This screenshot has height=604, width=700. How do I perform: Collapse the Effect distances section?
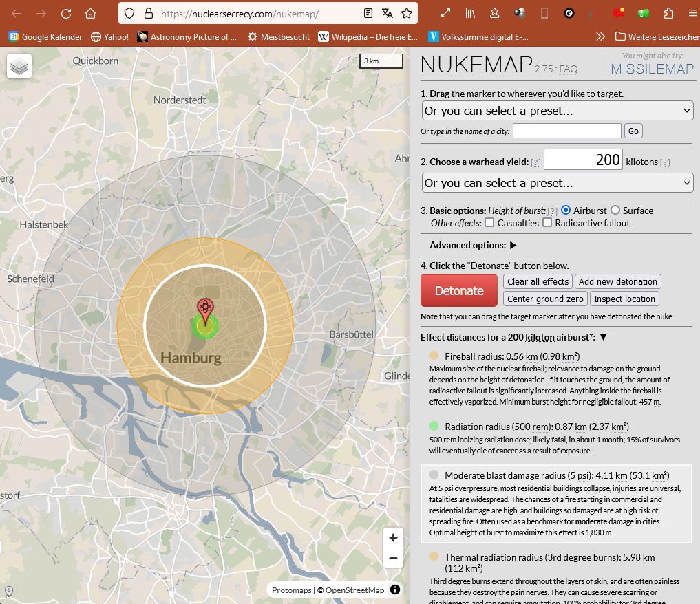point(603,337)
